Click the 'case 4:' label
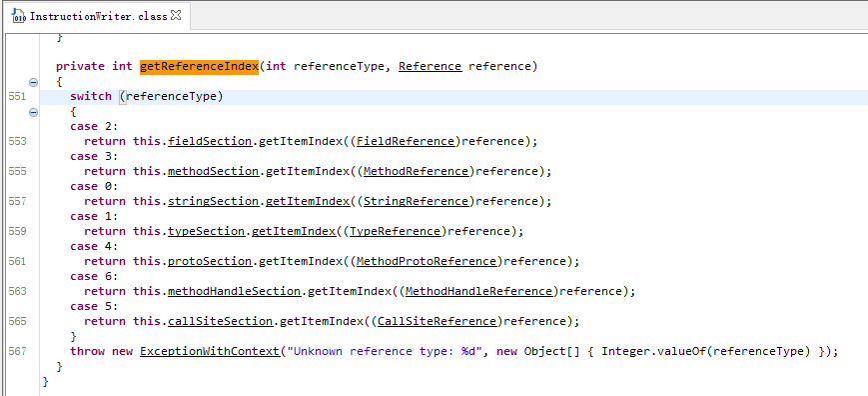 click(x=94, y=246)
